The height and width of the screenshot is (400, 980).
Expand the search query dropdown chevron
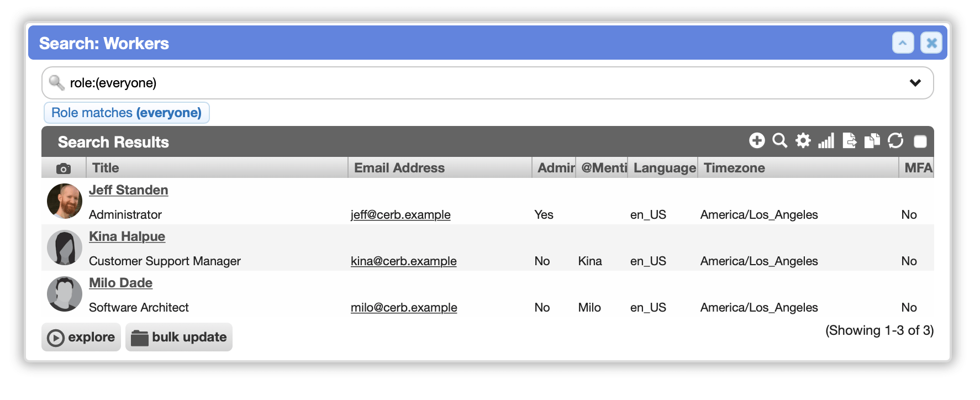click(915, 83)
